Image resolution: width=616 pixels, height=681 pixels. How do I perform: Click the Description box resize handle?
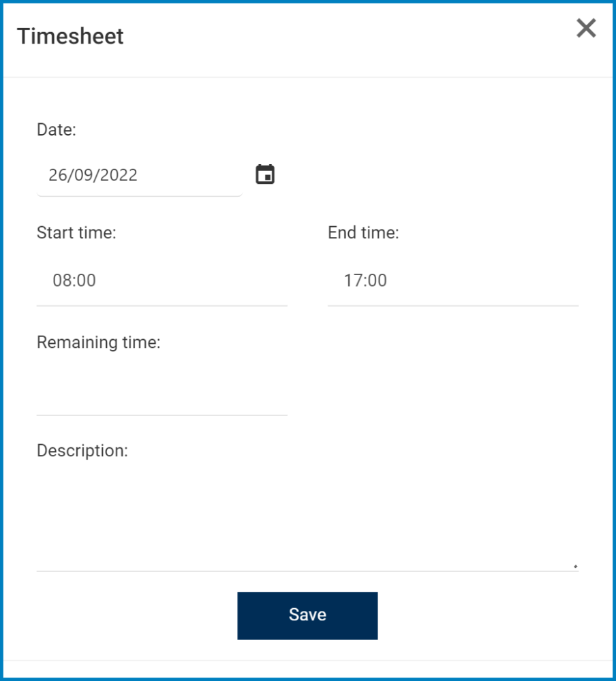[575, 565]
